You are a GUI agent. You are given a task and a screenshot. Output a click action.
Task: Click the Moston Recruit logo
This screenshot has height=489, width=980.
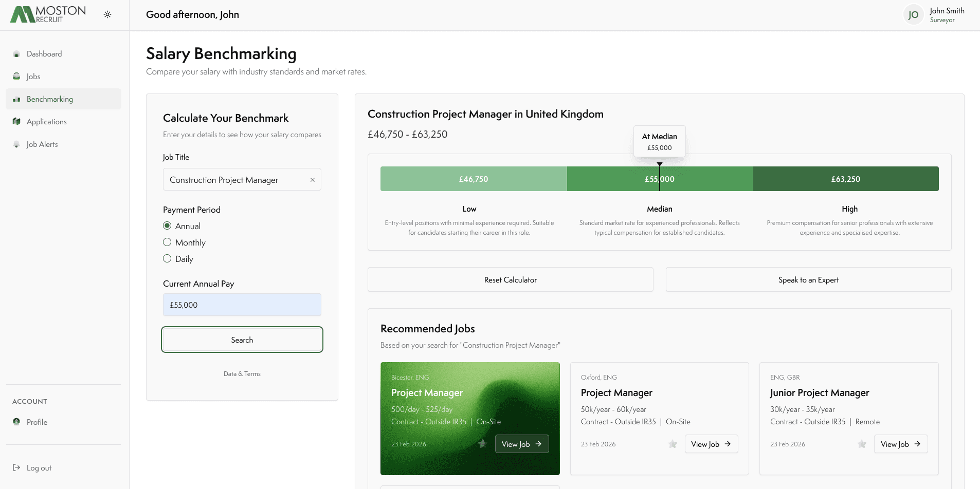[48, 14]
